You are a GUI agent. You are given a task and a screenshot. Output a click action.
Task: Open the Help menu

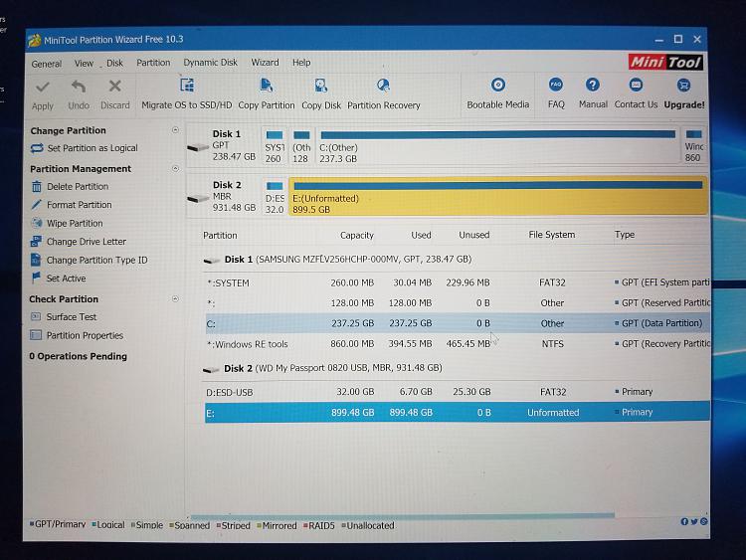tap(301, 63)
